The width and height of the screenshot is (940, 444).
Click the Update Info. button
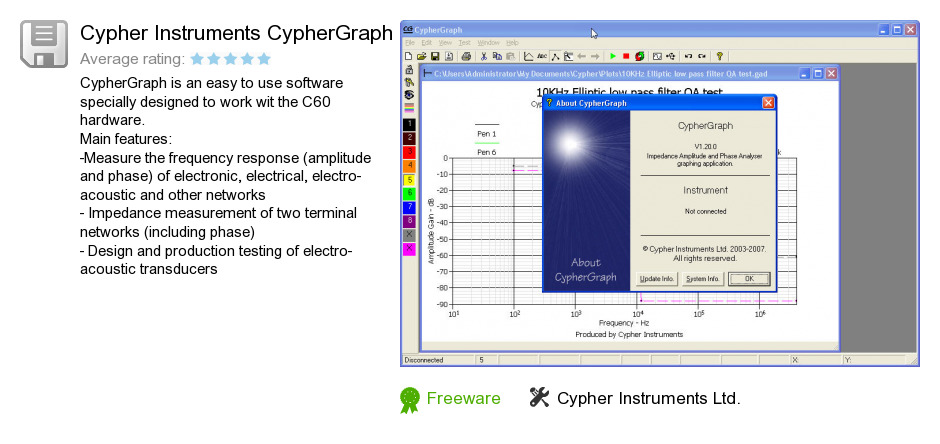point(656,279)
